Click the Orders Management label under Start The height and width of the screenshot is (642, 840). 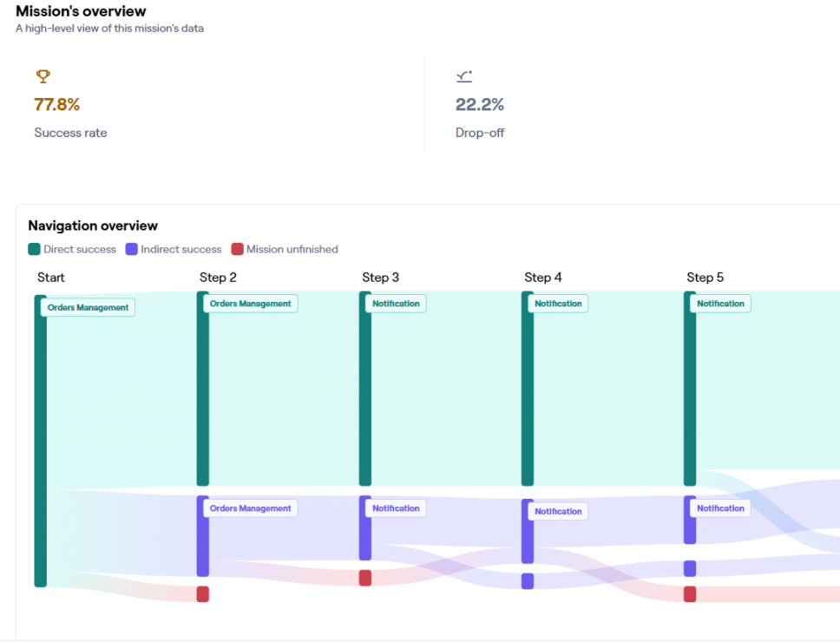pyautogui.click(x=88, y=307)
